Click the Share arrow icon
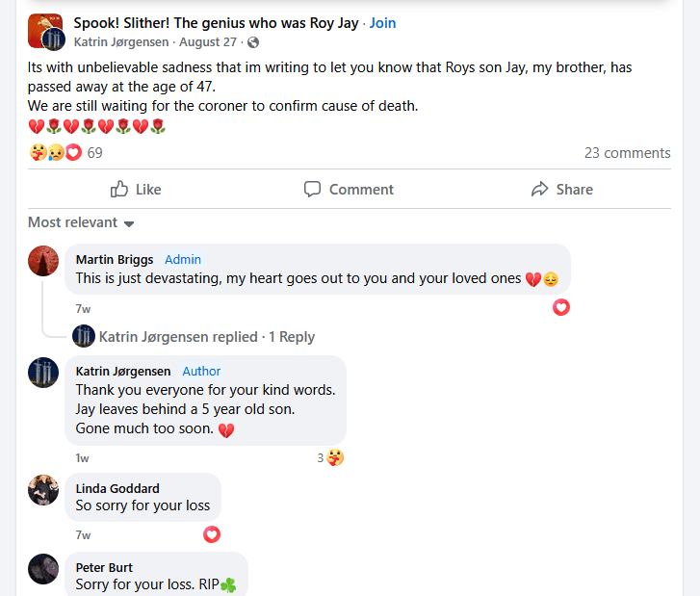 [x=539, y=190]
